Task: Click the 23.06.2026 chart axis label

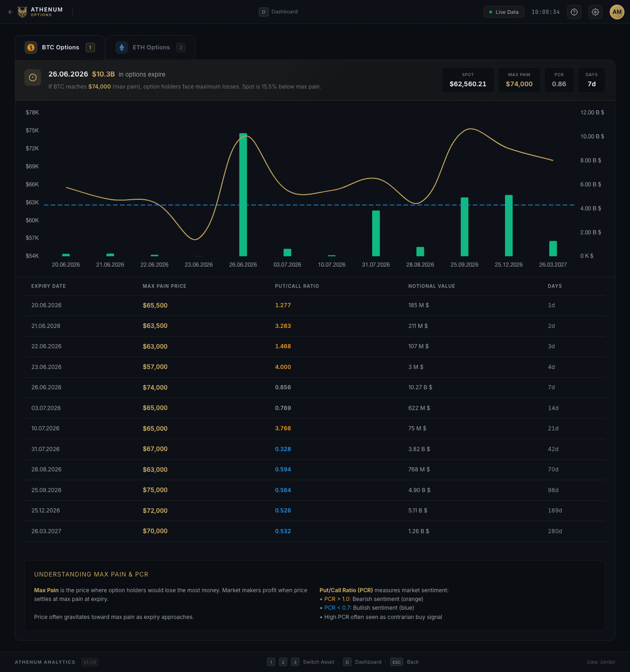Action: click(x=199, y=265)
